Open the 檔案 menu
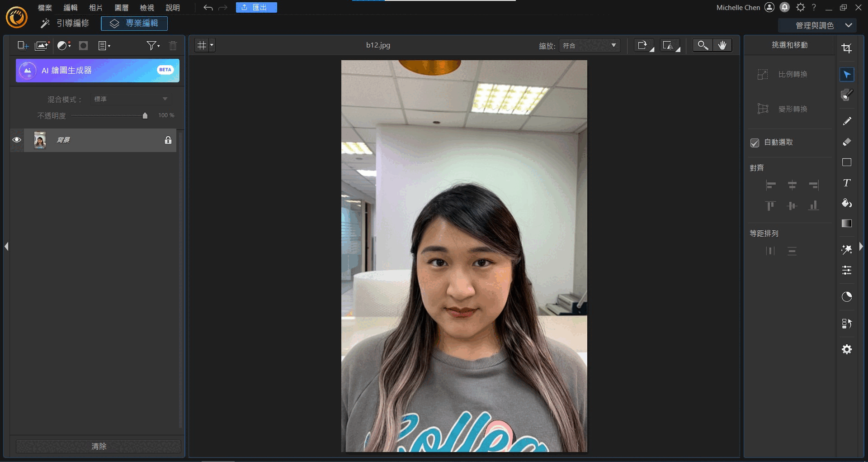Screen dimensions: 868x462 (45, 8)
